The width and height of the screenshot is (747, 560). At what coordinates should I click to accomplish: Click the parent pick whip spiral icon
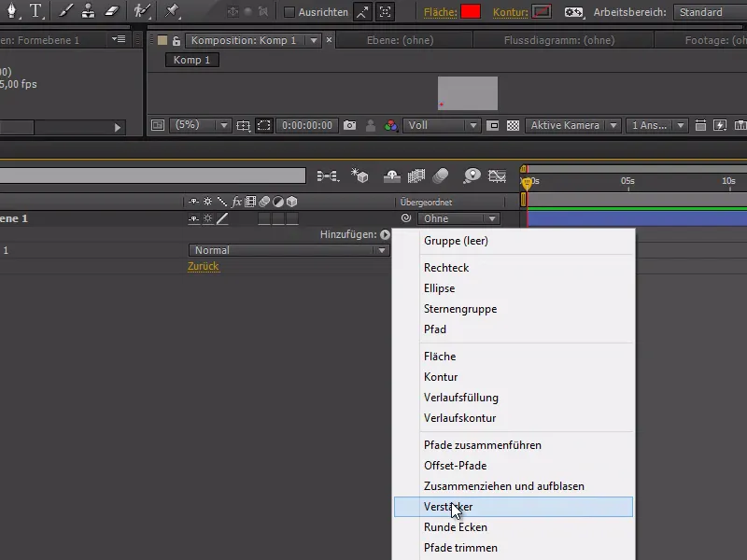[x=406, y=218]
